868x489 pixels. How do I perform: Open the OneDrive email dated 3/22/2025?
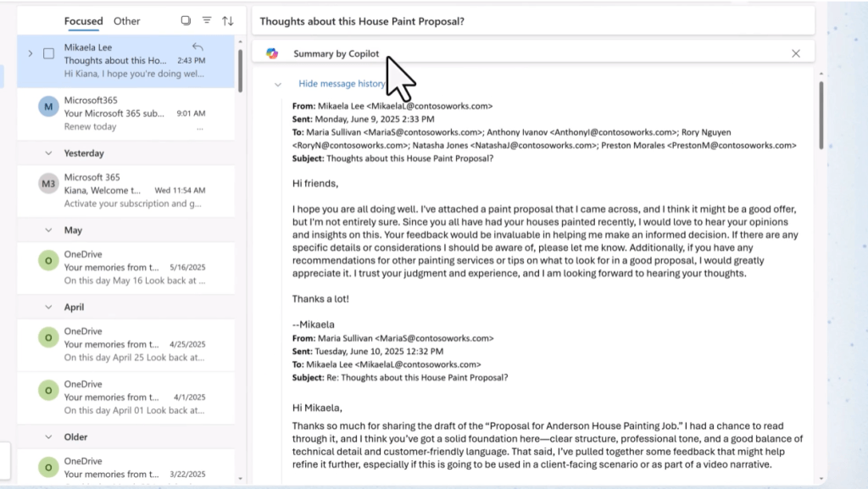(x=126, y=468)
